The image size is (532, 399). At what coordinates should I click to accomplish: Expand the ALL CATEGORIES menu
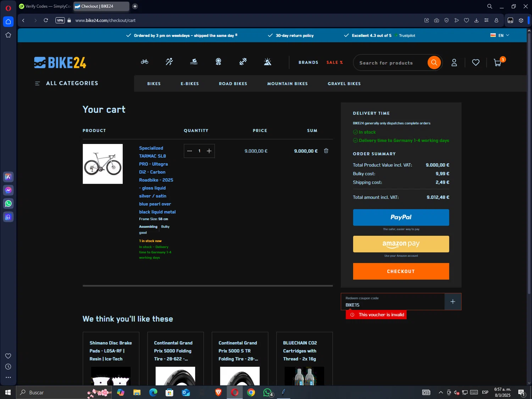(x=67, y=83)
